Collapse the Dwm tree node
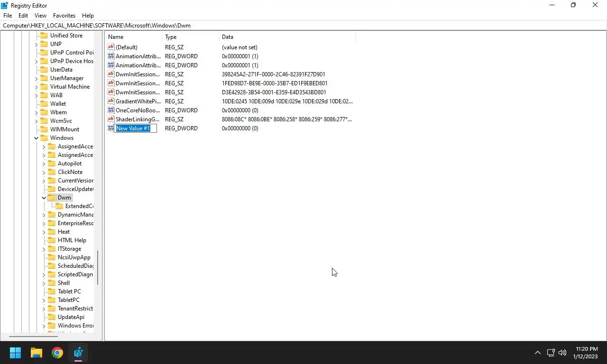607x364 pixels. coord(44,198)
